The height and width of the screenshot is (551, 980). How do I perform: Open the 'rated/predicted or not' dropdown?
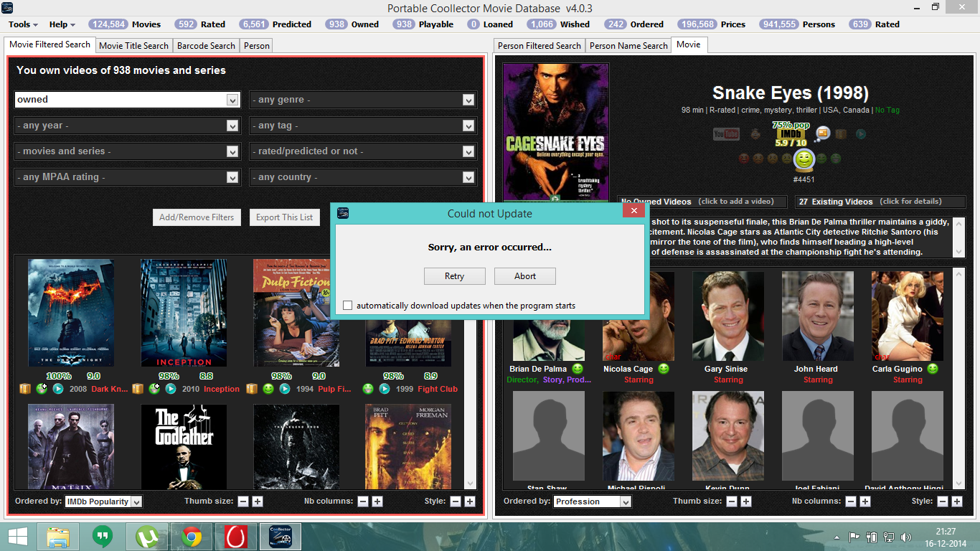point(363,151)
